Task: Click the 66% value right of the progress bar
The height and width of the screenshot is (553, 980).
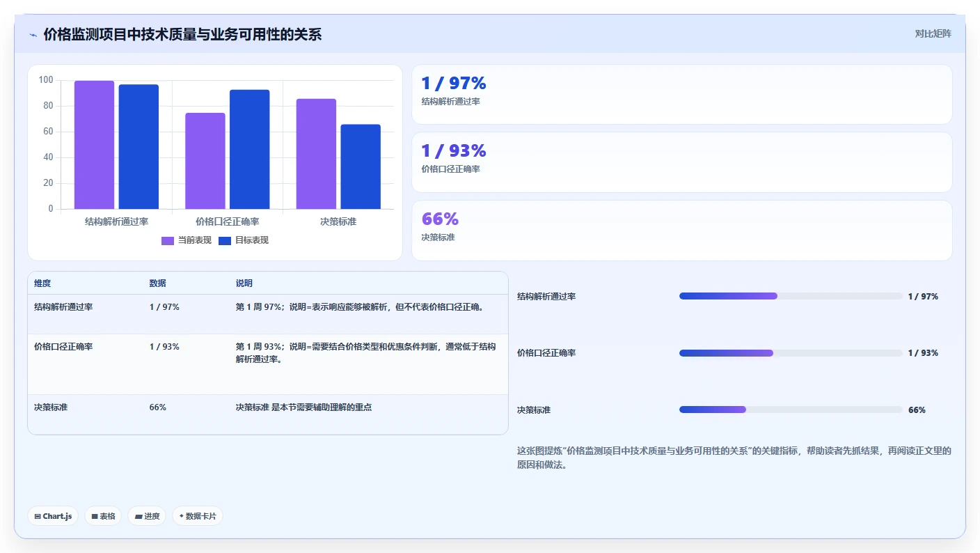Action: click(x=917, y=410)
